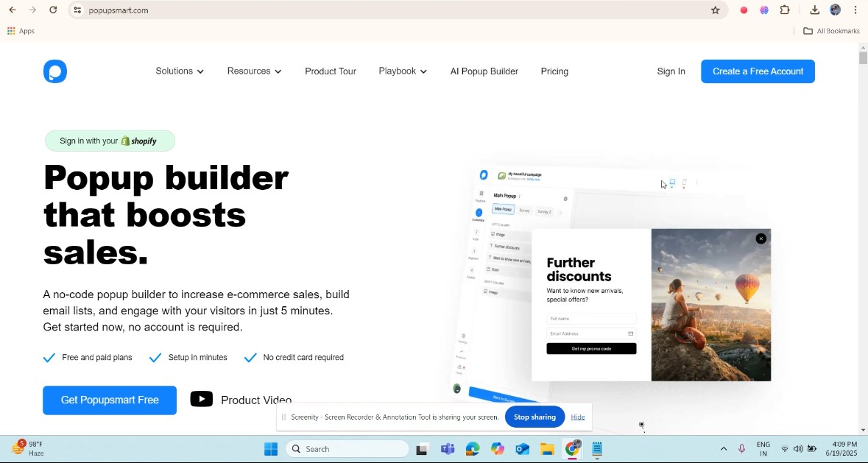The image size is (868, 463).
Task: Open the weather widget showing 98°F
Action: (x=28, y=448)
